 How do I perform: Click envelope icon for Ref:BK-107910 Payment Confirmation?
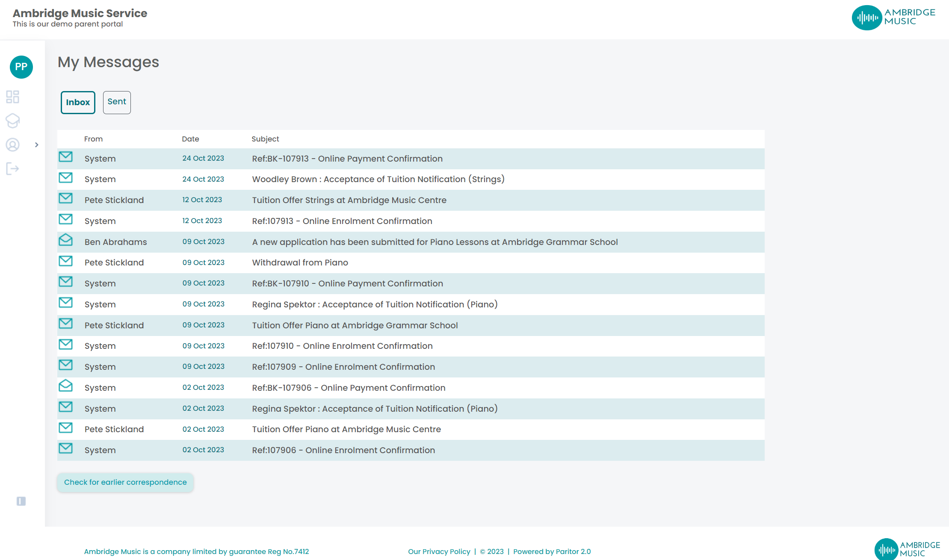click(65, 282)
